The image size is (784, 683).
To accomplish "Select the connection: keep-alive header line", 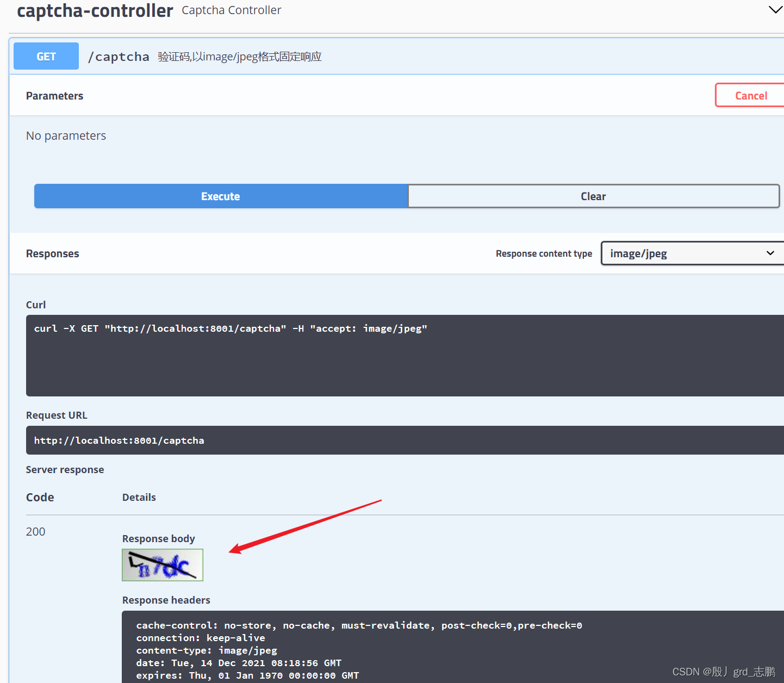I will coord(201,638).
